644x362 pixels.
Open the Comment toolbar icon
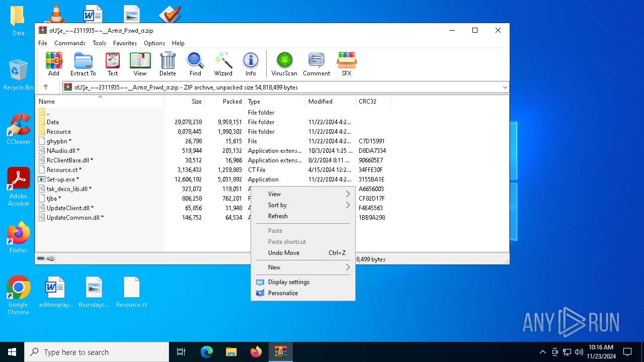point(316,64)
